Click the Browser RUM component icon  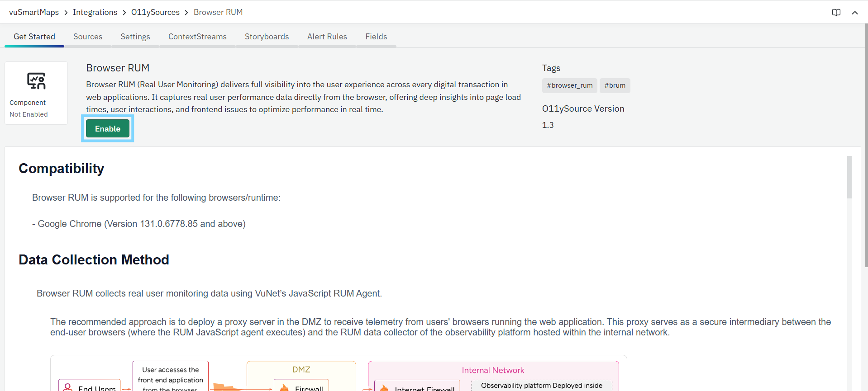[36, 81]
